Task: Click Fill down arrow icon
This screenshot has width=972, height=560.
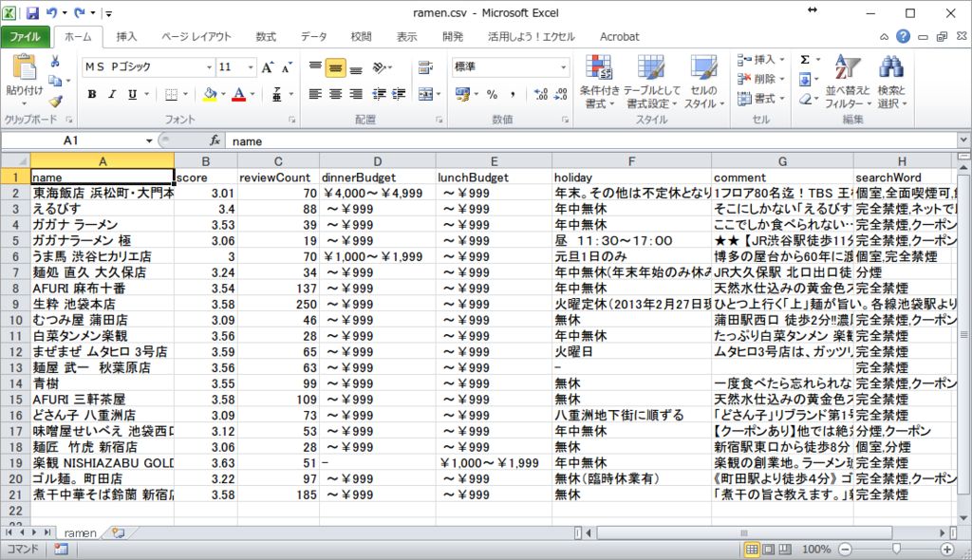Action: coord(805,80)
